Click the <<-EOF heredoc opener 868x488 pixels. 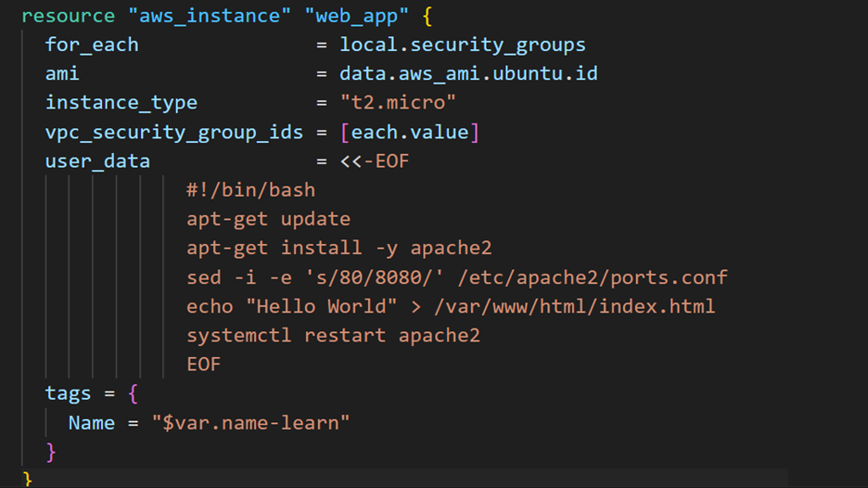(375, 161)
